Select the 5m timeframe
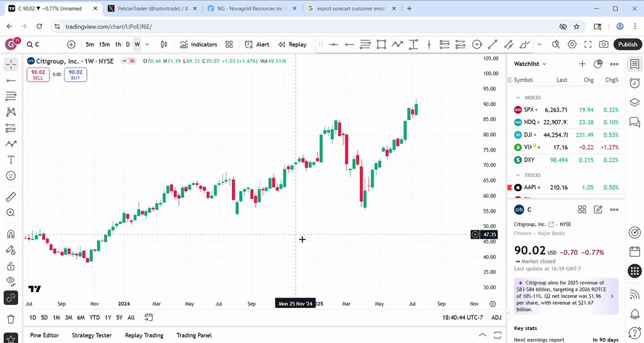Image resolution: width=644 pixels, height=343 pixels. pos(90,44)
